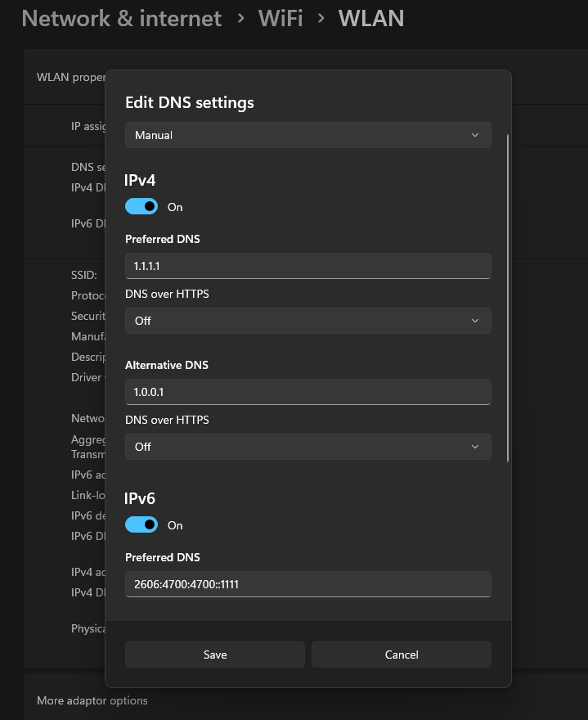Click the chevron arrow on the Manual dropdown
This screenshot has width=588, height=720.
475,135
